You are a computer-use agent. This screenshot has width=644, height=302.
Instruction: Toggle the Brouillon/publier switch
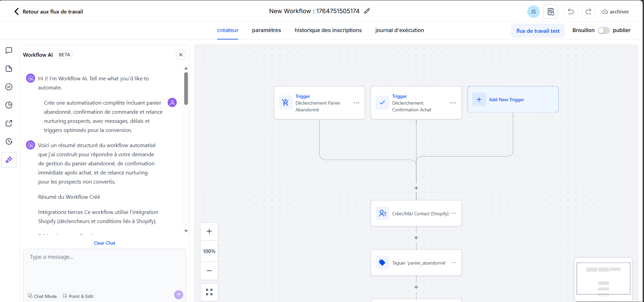pos(604,30)
